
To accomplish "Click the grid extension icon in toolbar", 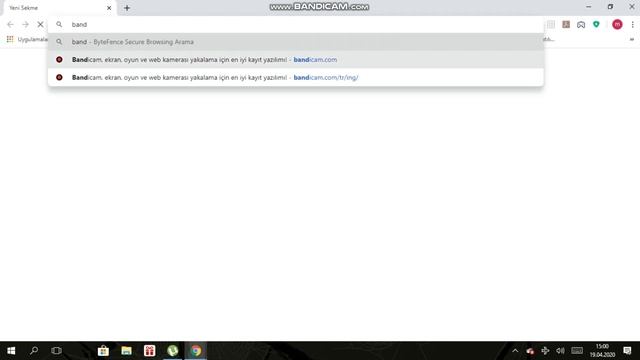I will click(x=551, y=24).
